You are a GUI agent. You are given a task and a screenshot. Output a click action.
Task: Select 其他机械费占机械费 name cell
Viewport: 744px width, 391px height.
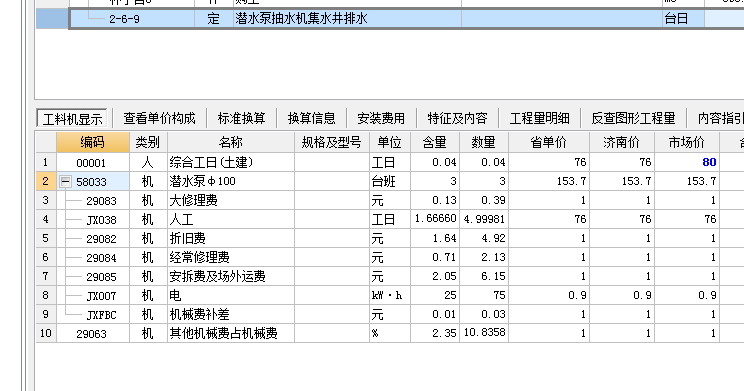[231, 333]
